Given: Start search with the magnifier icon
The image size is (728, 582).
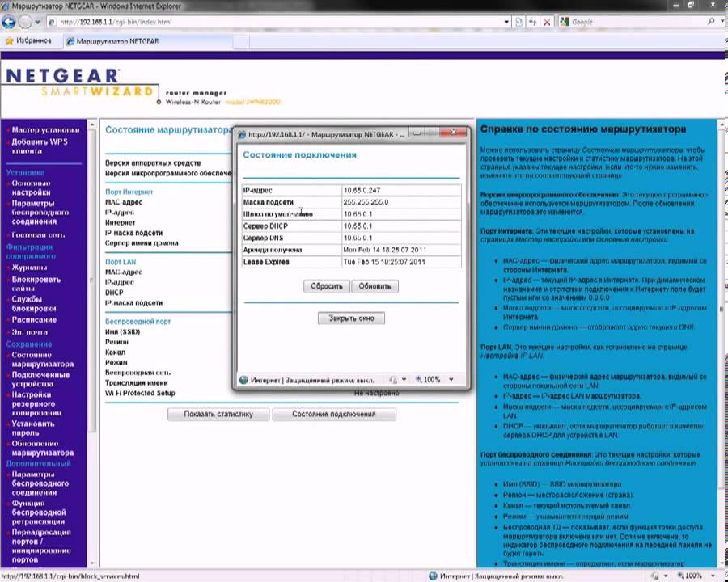Looking at the screenshot, I should point(711,21).
